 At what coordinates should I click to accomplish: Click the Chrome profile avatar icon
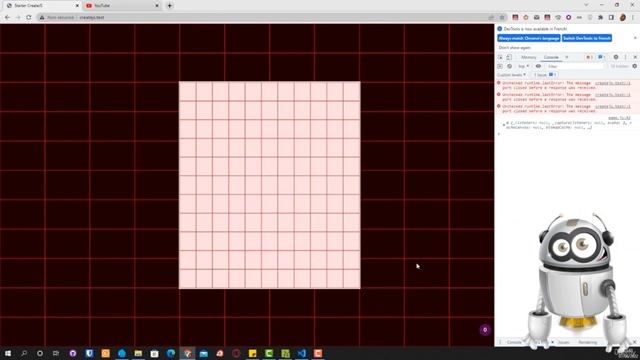pos(622,18)
